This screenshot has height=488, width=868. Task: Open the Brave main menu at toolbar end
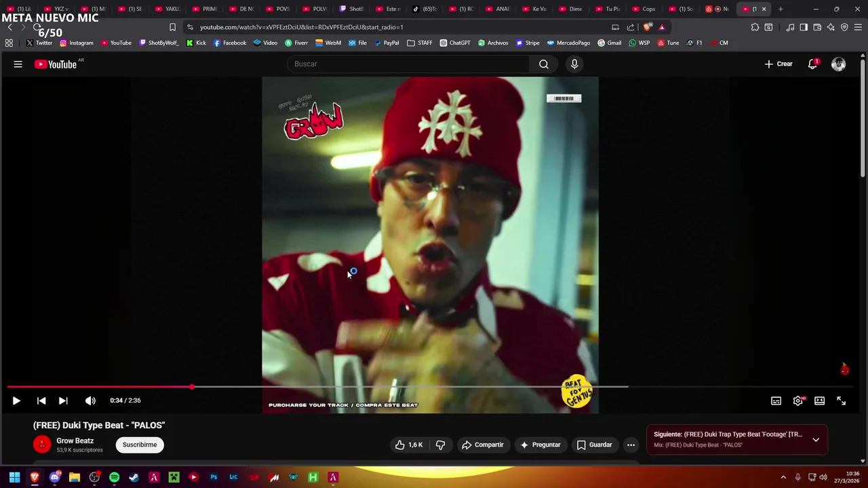[x=857, y=27]
